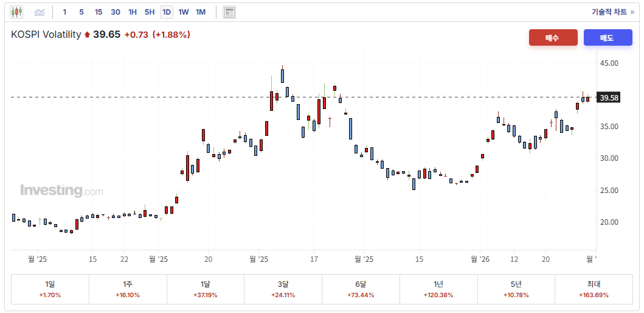Click the date label 17 on time axis
Viewport: 644px width, 313px height.
314,259
